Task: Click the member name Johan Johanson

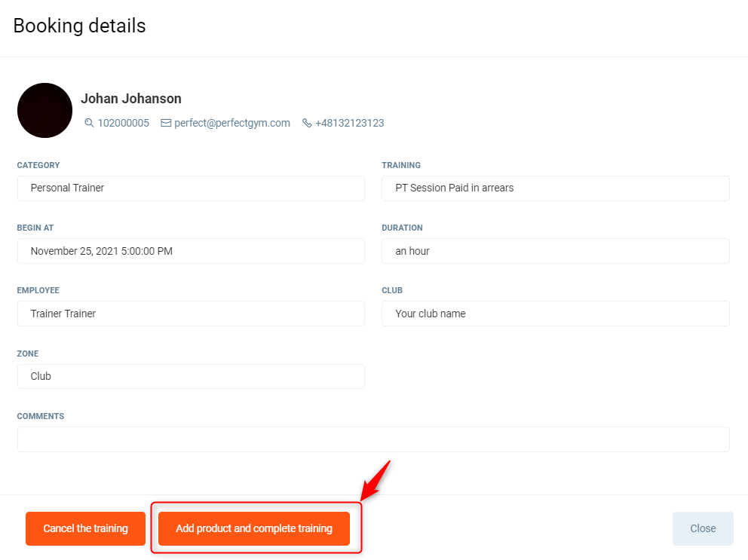Action: (x=131, y=99)
